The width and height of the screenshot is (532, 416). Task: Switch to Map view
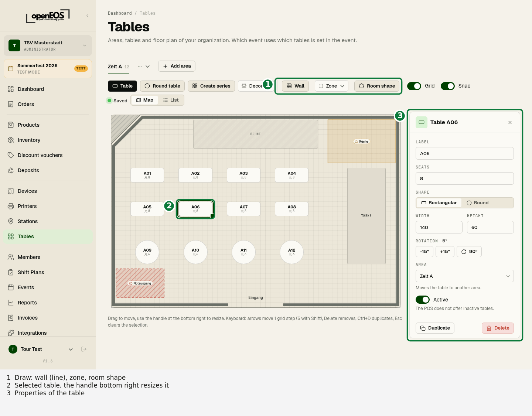145,100
